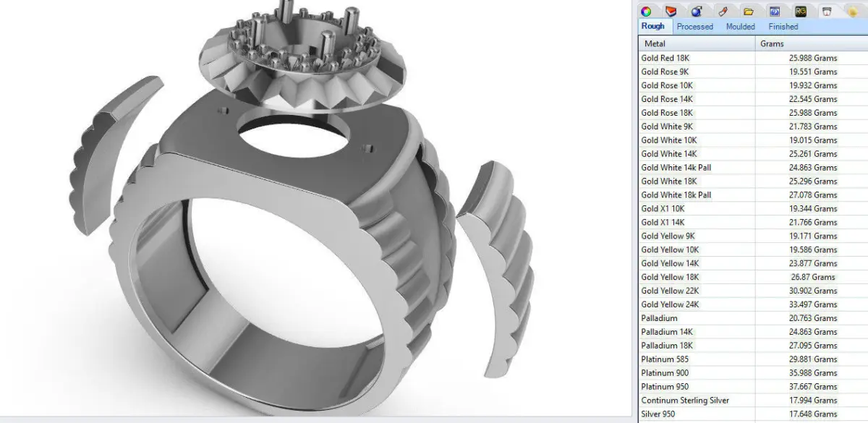Select the Gold Yellow 22K row
The image size is (868, 423).
[x=753, y=291]
